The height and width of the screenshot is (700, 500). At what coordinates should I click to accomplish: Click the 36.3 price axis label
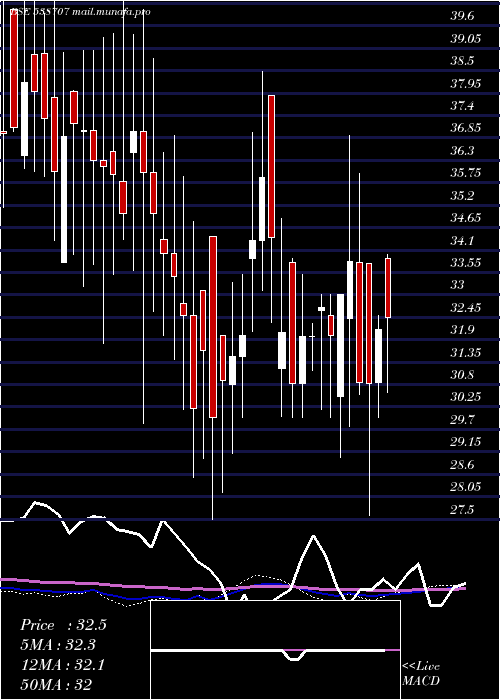pyautogui.click(x=462, y=150)
